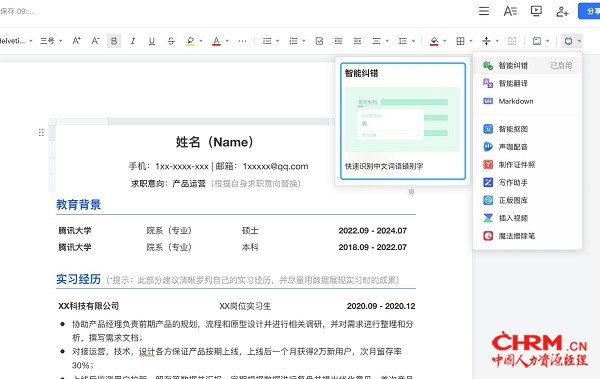The width and height of the screenshot is (600, 379).
Task: Click the 已启用 status label
Action: (x=561, y=65)
